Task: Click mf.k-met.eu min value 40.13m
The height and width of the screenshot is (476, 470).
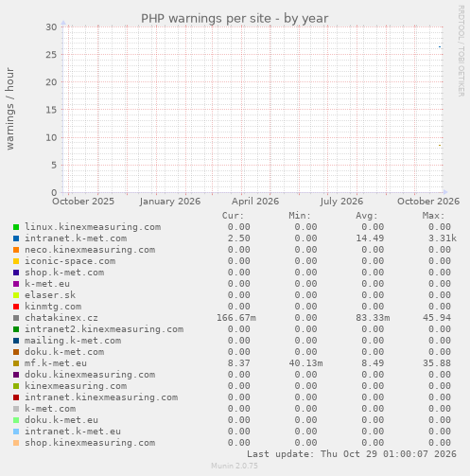Action: [305, 363]
